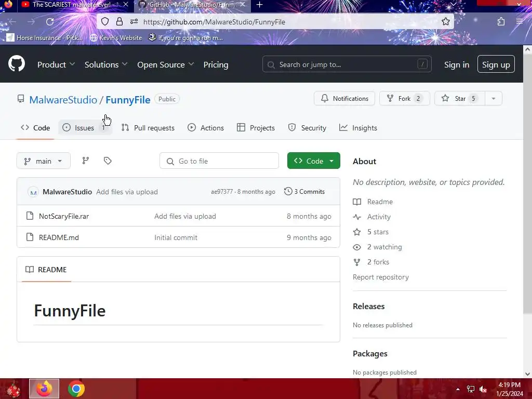532x399 pixels.
Task: Switch to the Issues tab
Action: (85, 128)
